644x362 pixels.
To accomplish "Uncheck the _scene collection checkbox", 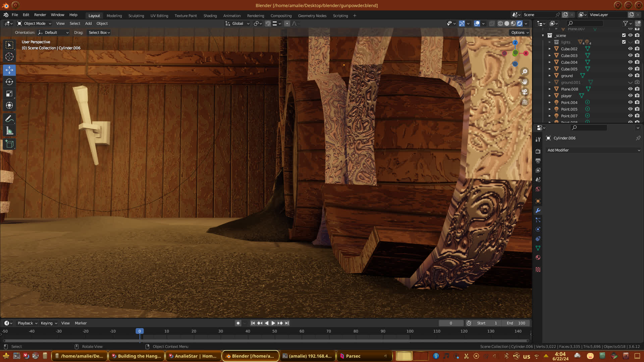I will click(624, 35).
